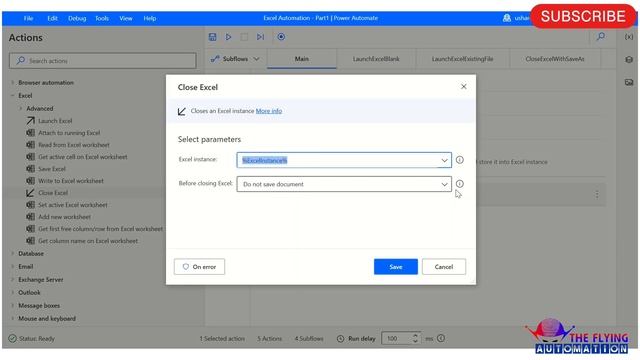Click Run next action icon
Viewport: 640px width, 360px height.
260,37
